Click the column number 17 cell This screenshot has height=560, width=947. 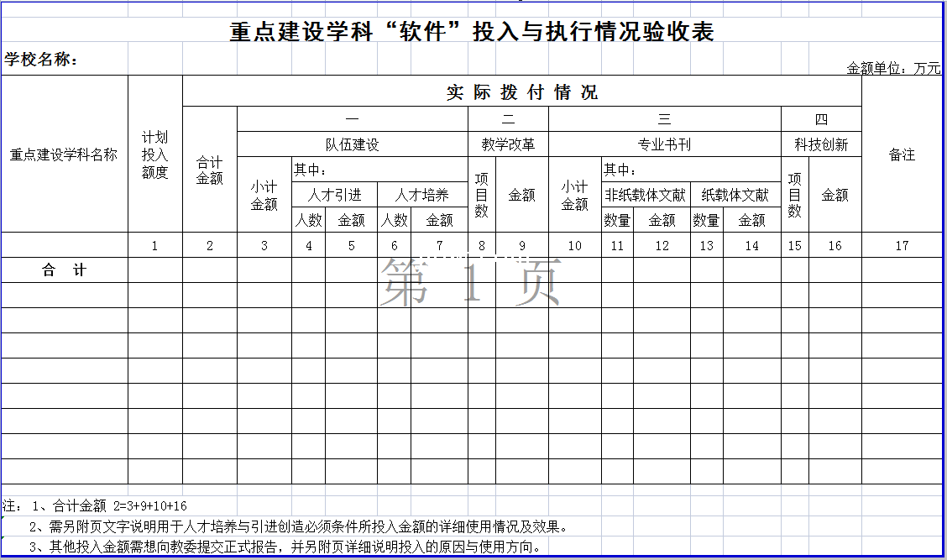click(902, 246)
